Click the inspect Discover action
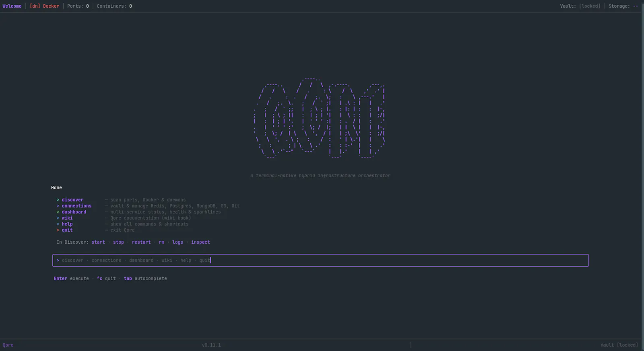 click(x=200, y=242)
